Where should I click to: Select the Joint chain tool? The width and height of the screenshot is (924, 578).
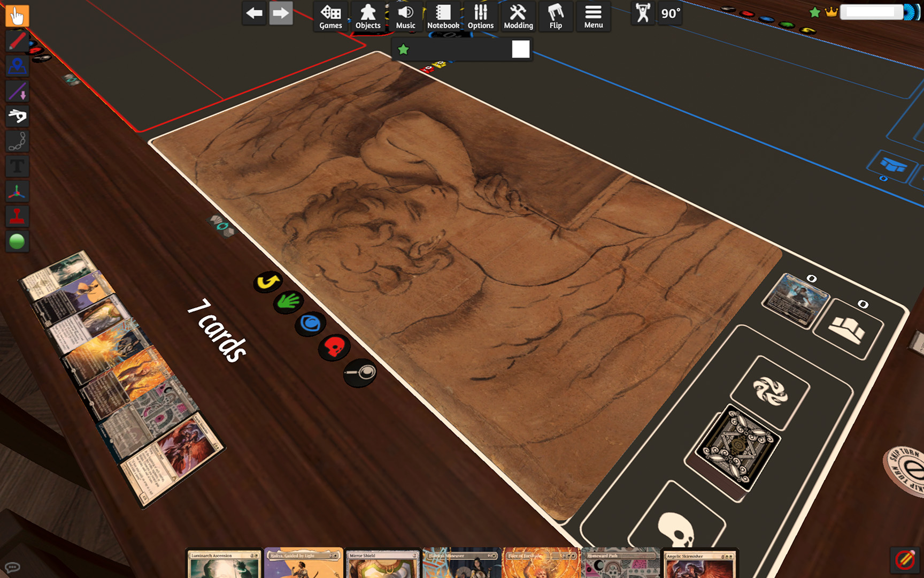(17, 141)
